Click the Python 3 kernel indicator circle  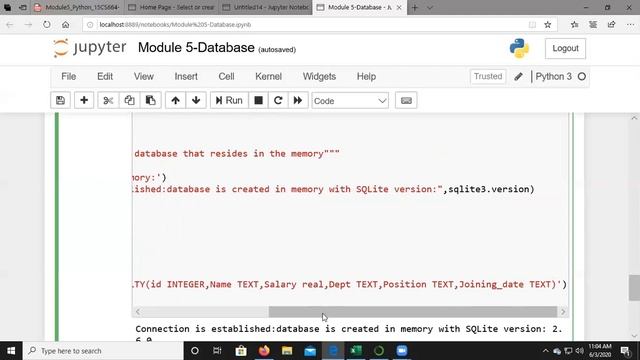click(x=582, y=76)
